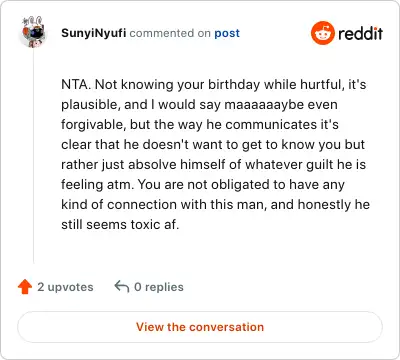400x360 pixels.
Task: Open the SunyiNyufi username profile
Action: point(94,33)
